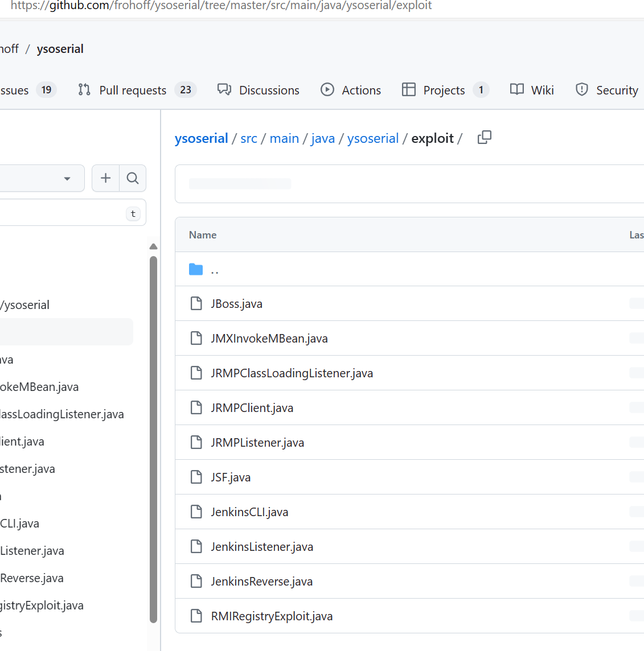Open the Issues tab
The height and width of the screenshot is (651, 644).
(x=15, y=90)
